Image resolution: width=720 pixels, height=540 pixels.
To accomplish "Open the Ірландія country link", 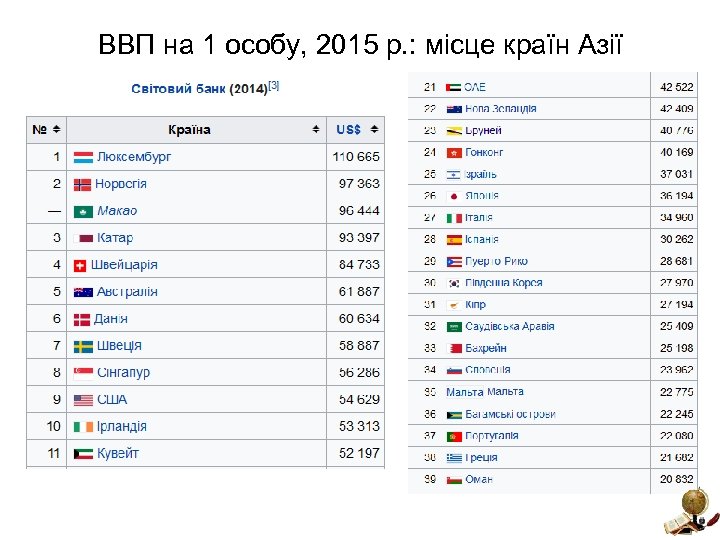I will (x=122, y=427).
